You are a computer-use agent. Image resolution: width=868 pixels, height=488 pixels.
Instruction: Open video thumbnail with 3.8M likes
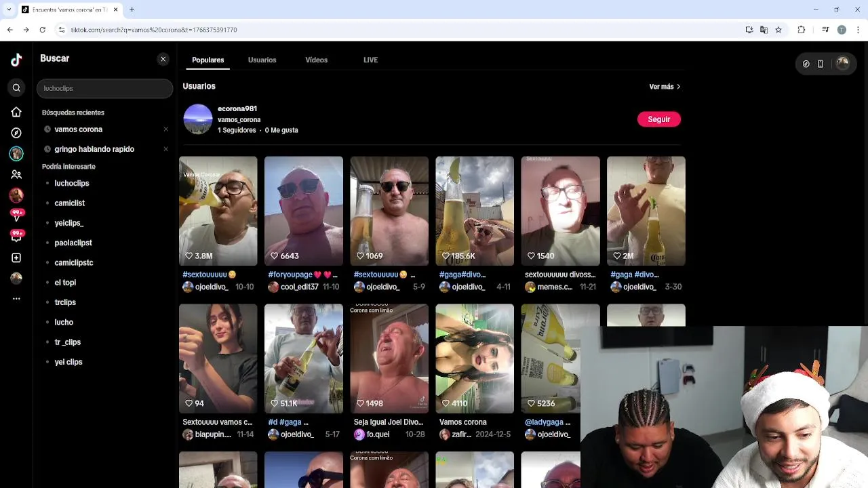pos(218,211)
